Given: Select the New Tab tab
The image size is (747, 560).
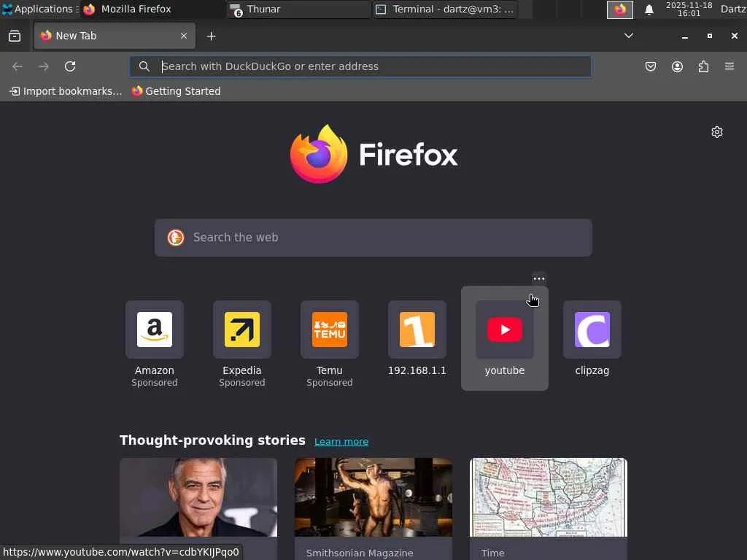Looking at the screenshot, I should pos(115,36).
